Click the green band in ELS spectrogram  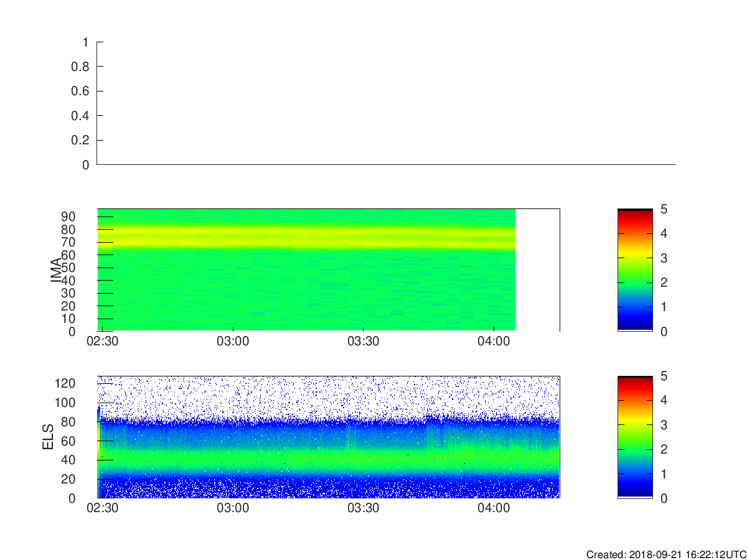pos(329,459)
